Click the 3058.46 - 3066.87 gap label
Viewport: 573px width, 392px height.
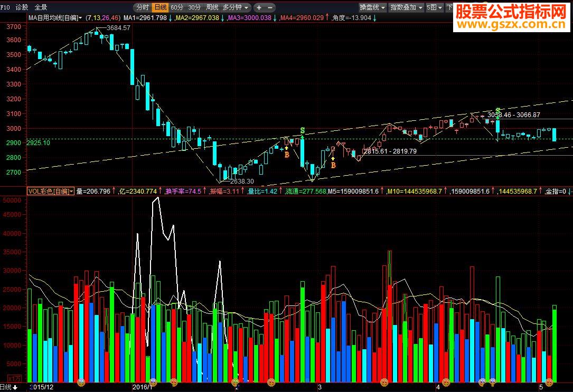[513, 114]
